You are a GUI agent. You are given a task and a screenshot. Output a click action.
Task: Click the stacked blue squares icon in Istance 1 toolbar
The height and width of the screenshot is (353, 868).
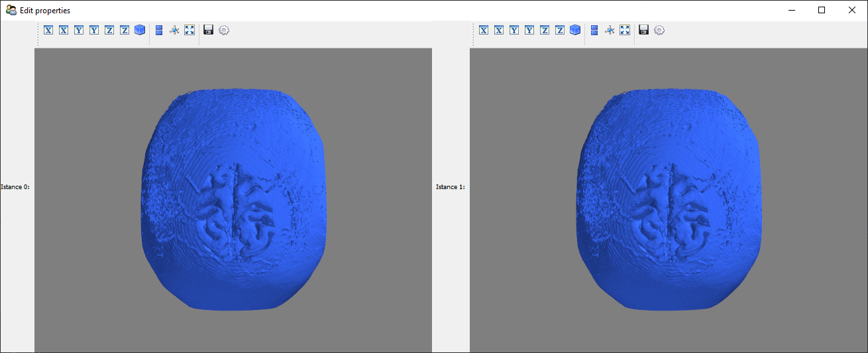(x=594, y=30)
